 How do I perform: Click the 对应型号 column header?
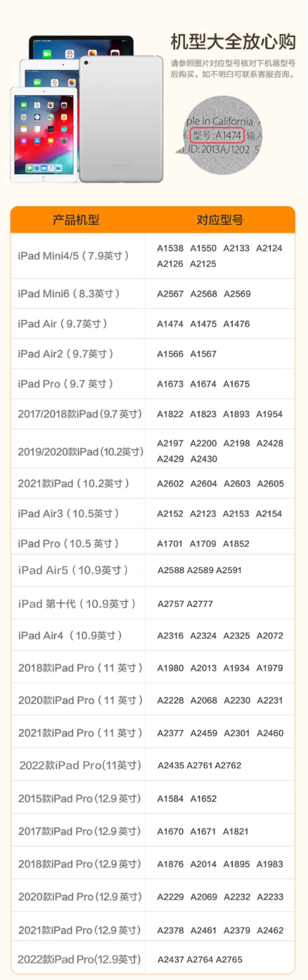[220, 220]
